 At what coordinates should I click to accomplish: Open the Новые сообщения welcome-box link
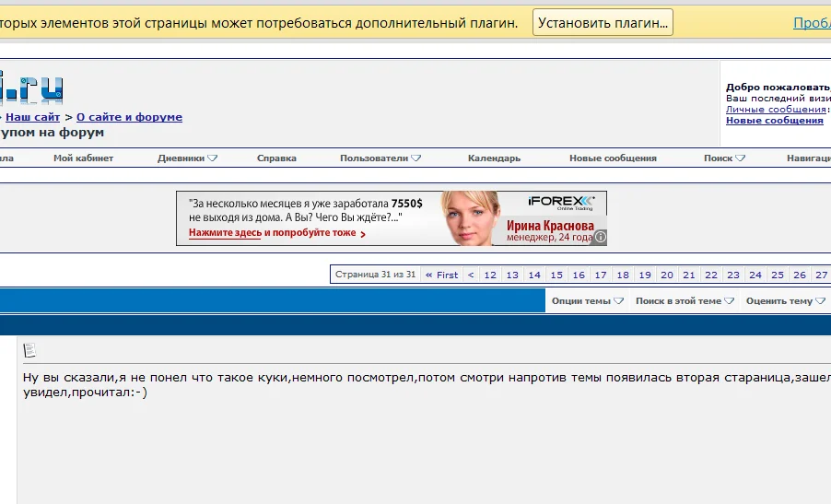(774, 121)
